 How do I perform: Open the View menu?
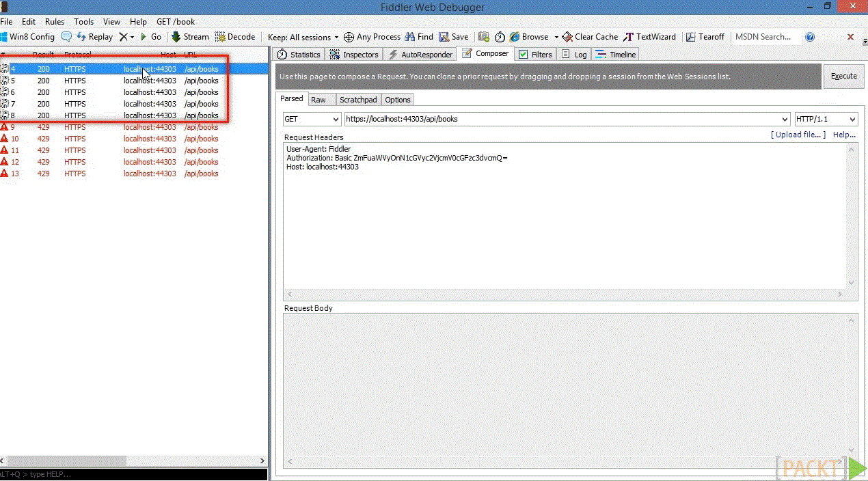[x=111, y=22]
